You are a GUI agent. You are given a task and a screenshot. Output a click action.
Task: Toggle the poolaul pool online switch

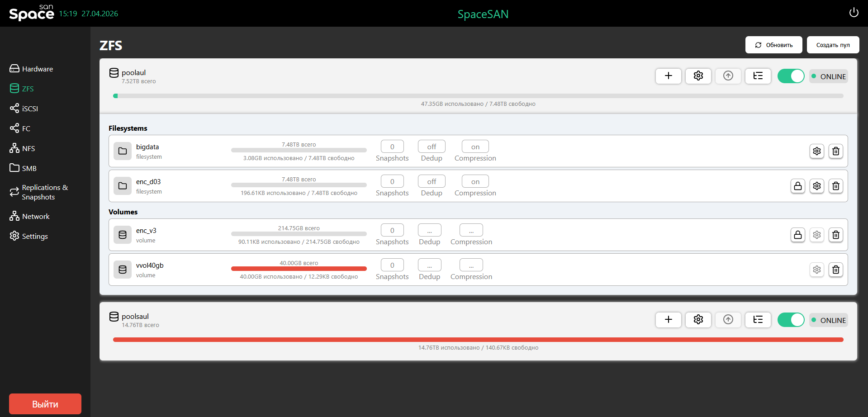tap(790, 76)
